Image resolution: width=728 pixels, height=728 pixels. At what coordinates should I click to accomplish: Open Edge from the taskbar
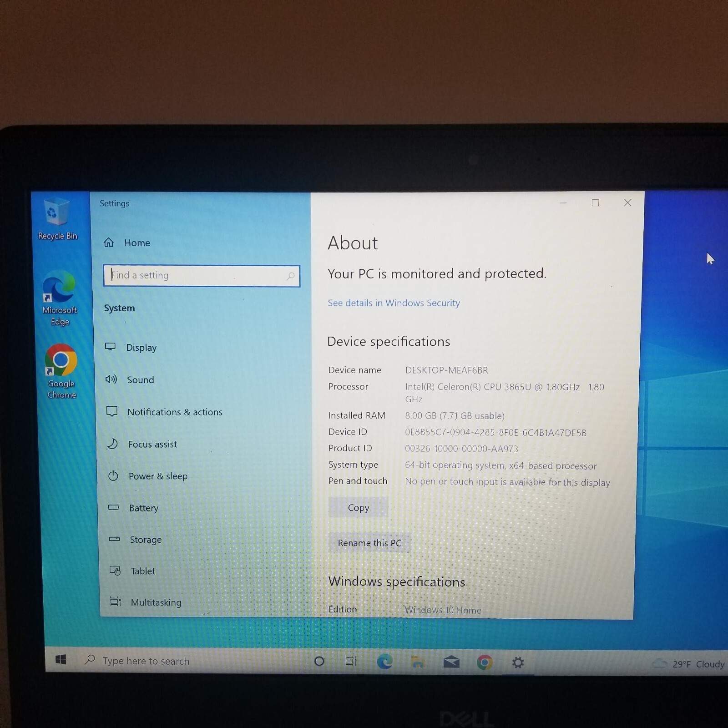click(x=384, y=662)
